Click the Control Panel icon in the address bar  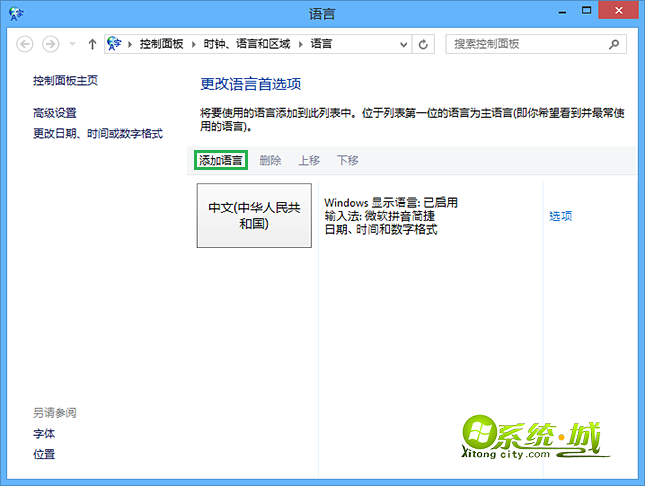(118, 45)
